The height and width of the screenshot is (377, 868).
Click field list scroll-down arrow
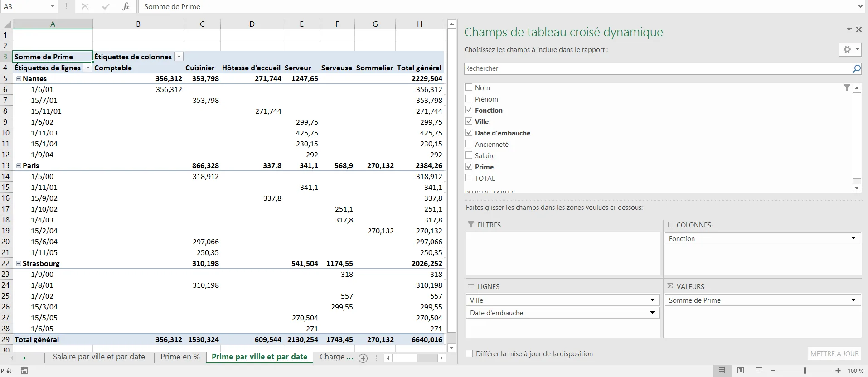coord(857,188)
